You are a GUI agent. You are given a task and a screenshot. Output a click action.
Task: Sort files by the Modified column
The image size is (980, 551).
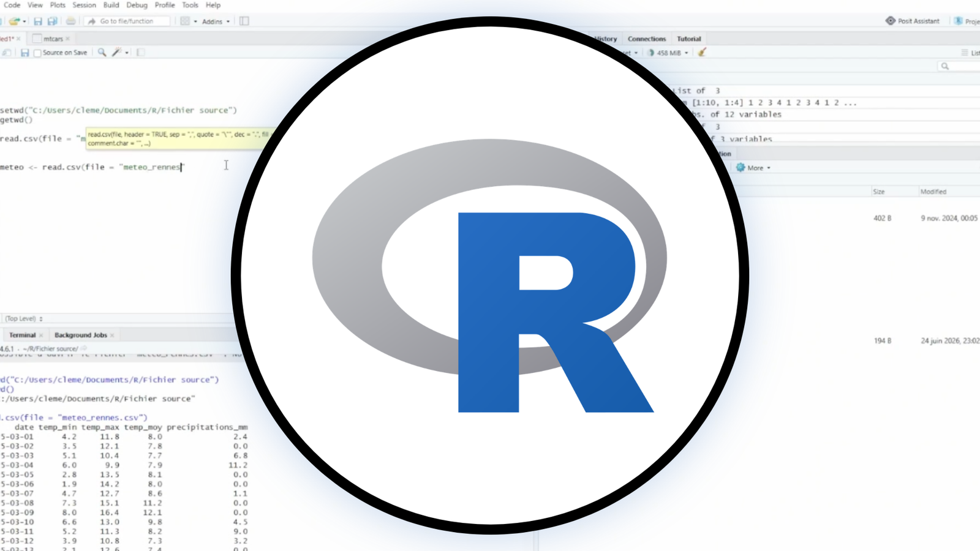933,192
